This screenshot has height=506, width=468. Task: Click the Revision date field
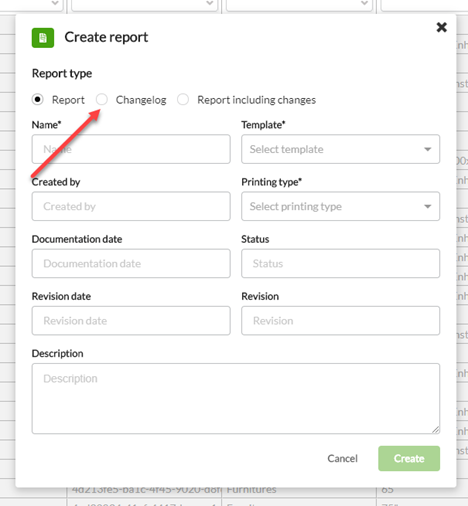point(131,320)
